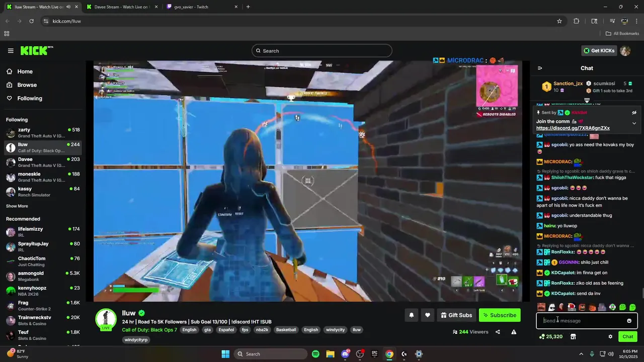Open lifeismizzy recommended channel
Screen dimensions: 644x362
(x=43, y=232)
